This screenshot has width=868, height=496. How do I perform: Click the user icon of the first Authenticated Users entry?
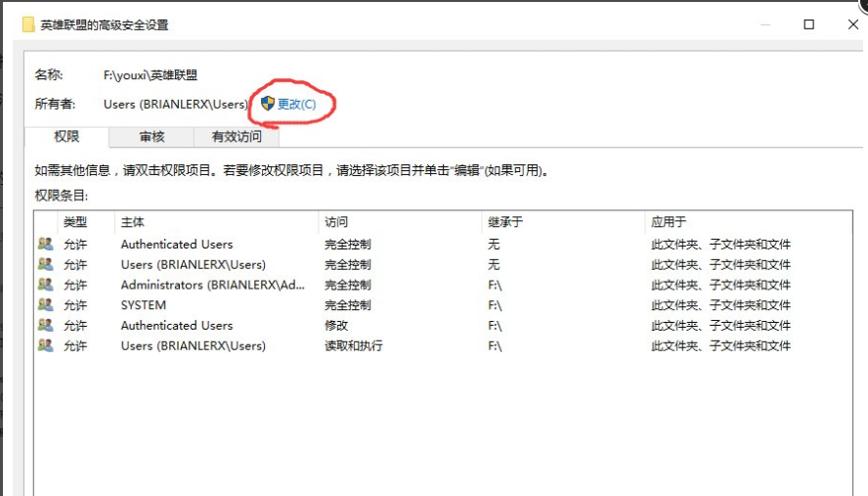point(46,245)
